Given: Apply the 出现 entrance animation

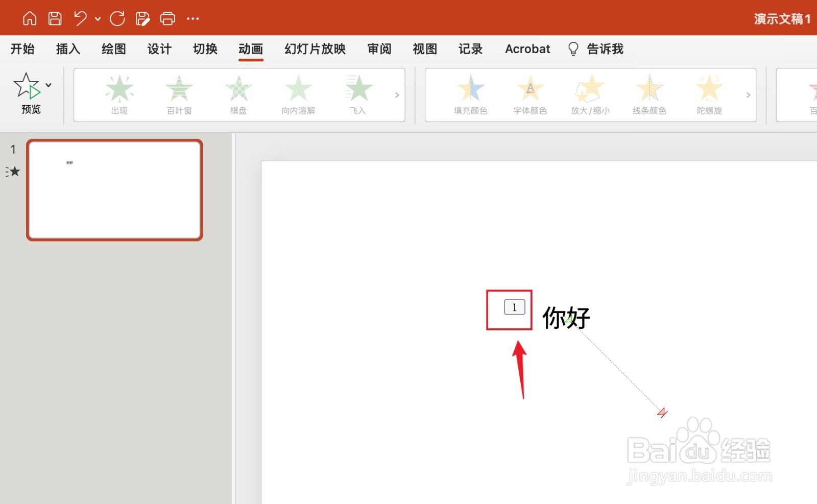Looking at the screenshot, I should click(x=119, y=95).
